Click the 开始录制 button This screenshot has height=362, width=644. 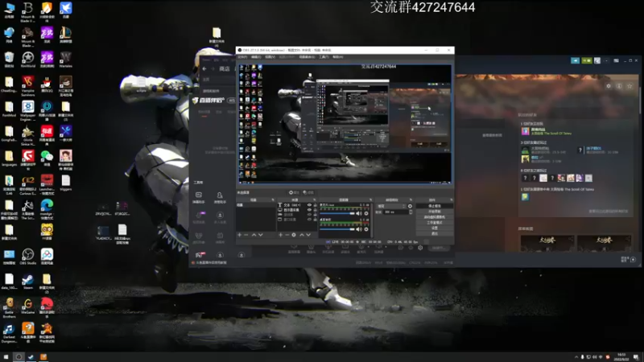(x=435, y=212)
